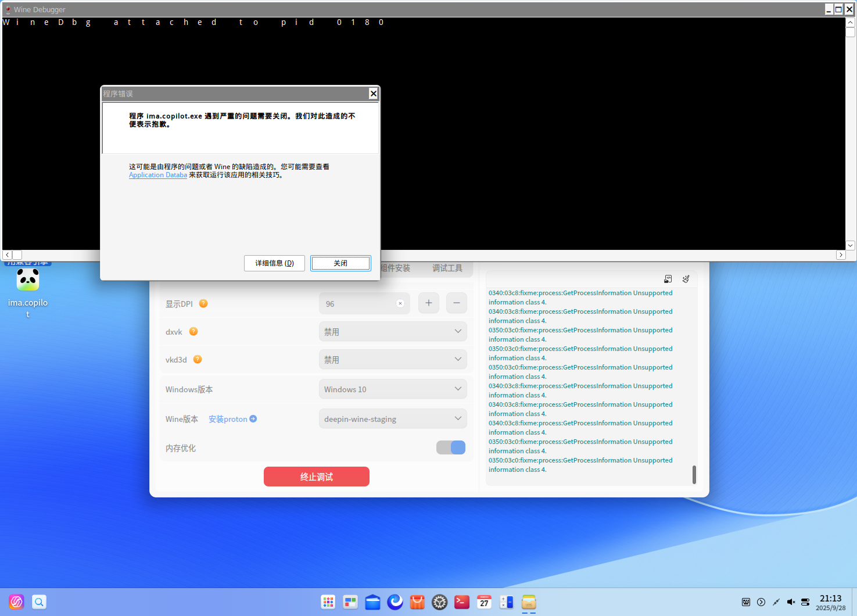Switch to the 调试工具 tab
Viewport: 857px width, 616px height.
coord(447,268)
